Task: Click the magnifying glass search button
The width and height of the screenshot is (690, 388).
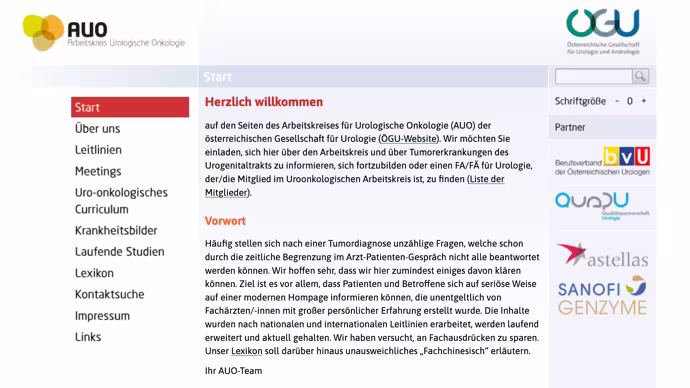Action: (x=640, y=76)
